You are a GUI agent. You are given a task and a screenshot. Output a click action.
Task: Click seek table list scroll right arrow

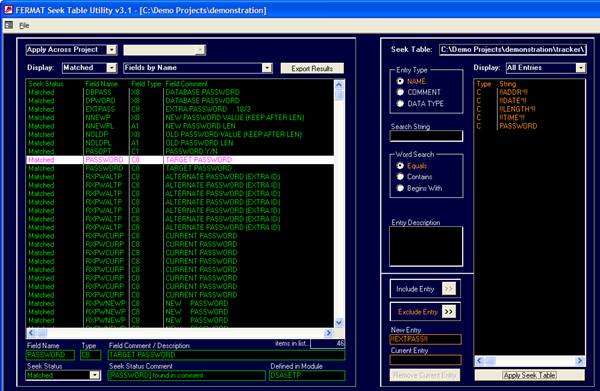pos(580,360)
